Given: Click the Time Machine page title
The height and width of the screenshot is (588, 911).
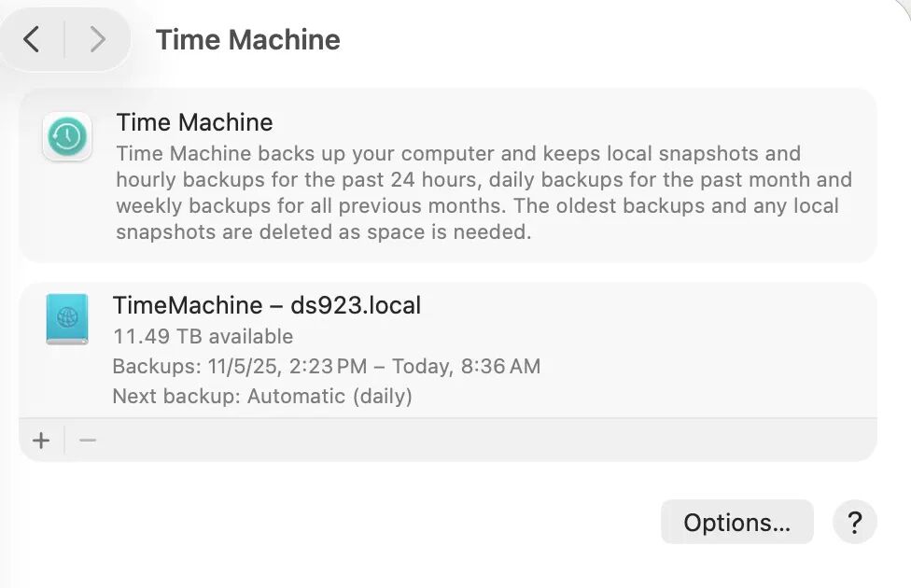Looking at the screenshot, I should 248,39.
